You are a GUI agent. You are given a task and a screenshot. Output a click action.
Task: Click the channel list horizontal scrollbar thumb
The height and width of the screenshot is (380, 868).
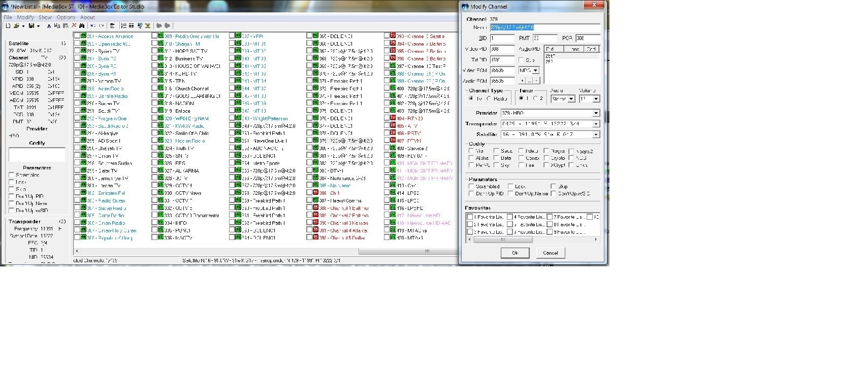pyautogui.click(x=408, y=251)
